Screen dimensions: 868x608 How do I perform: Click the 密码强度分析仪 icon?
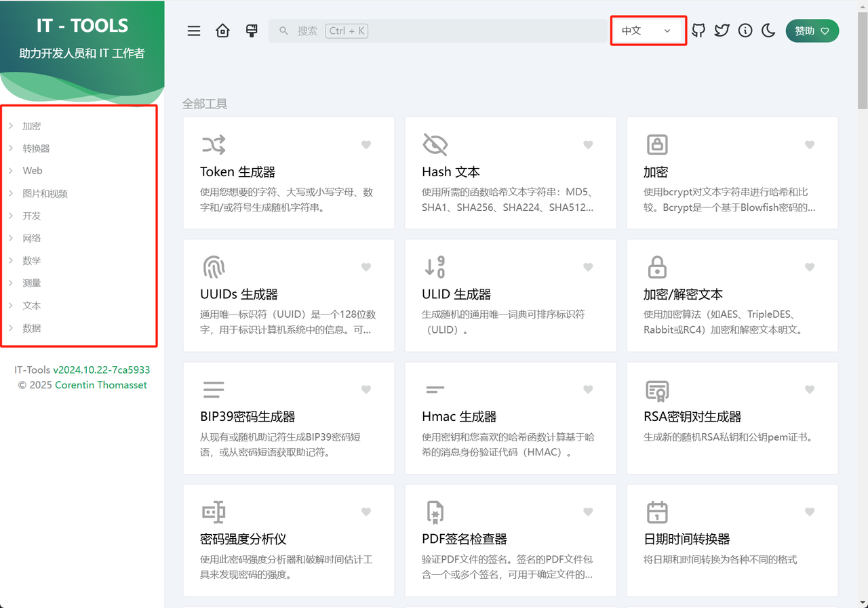tap(214, 512)
